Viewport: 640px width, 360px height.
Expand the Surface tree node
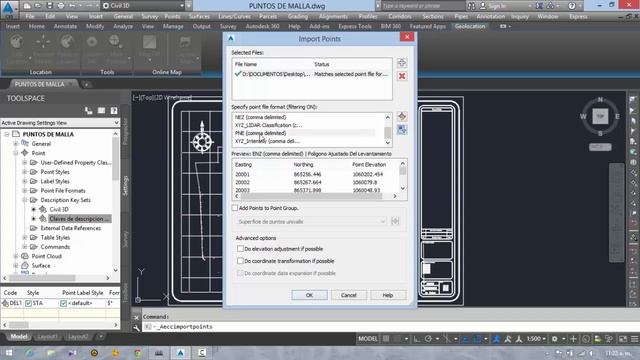[x=16, y=266]
